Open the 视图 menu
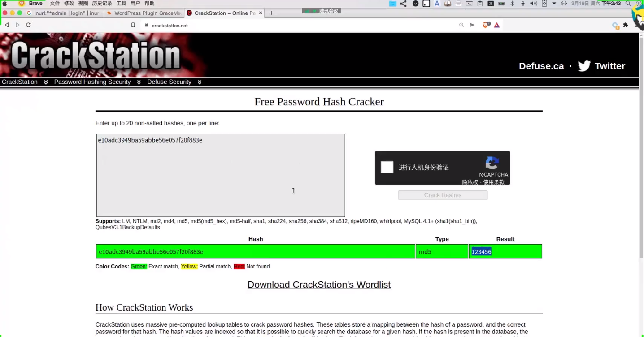This screenshot has width=644, height=337. [x=83, y=4]
